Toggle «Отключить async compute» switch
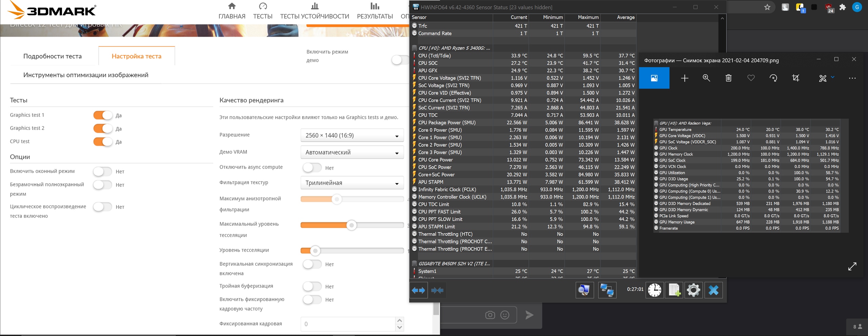Viewport: 868px width, 336px height. pyautogui.click(x=312, y=168)
